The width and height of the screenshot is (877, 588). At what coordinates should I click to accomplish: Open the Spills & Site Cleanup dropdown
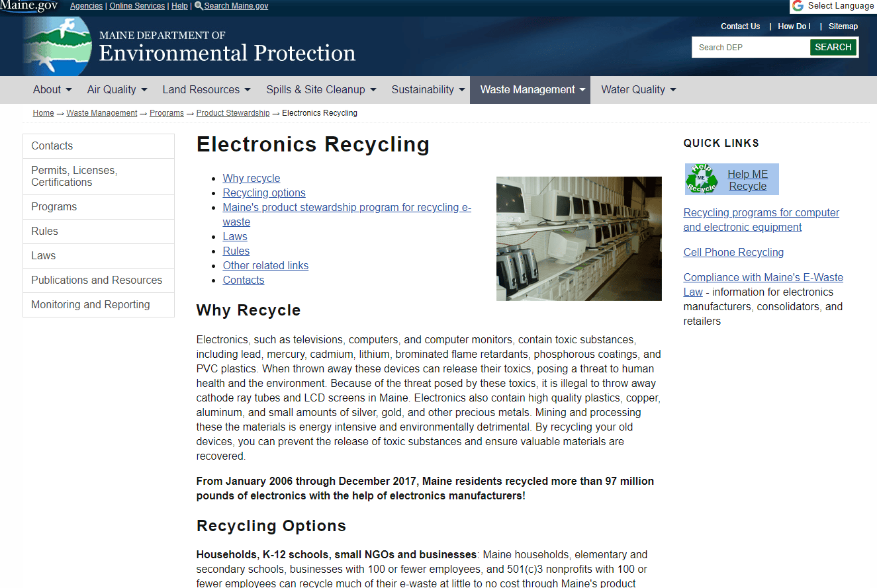[321, 90]
